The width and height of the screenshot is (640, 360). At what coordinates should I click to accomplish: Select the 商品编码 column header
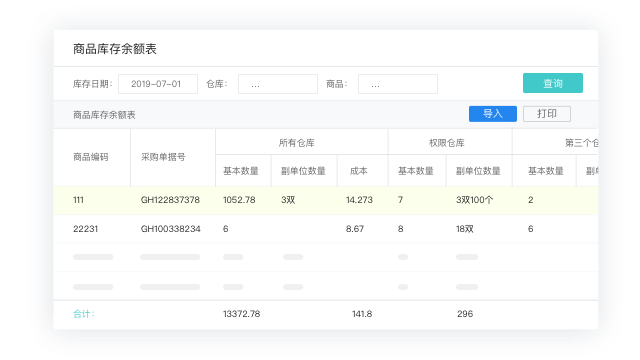[91, 157]
